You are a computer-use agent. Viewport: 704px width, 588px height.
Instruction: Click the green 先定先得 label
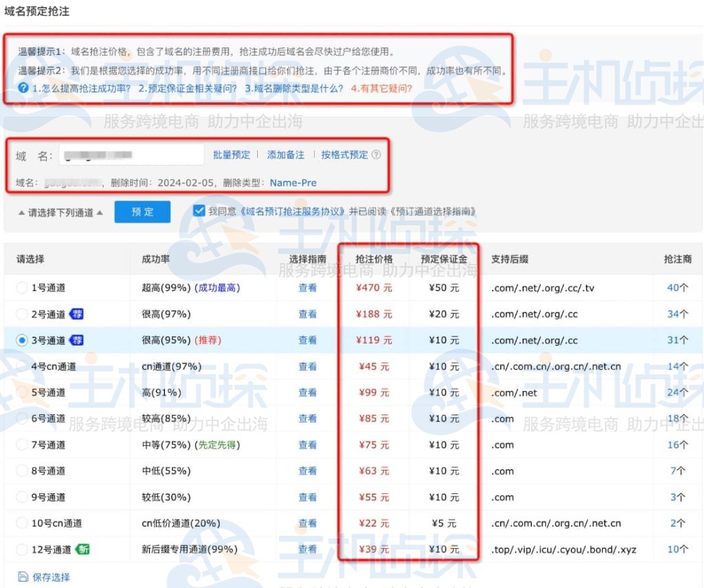tap(218, 445)
